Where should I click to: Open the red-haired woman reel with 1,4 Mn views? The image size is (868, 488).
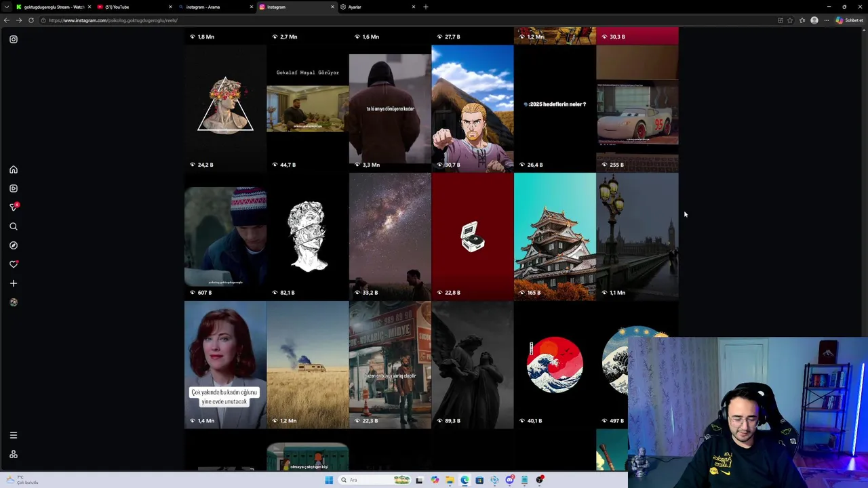(x=225, y=365)
